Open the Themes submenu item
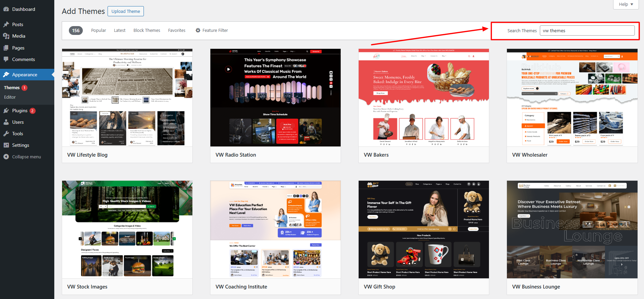644x299 pixels. pos(12,88)
